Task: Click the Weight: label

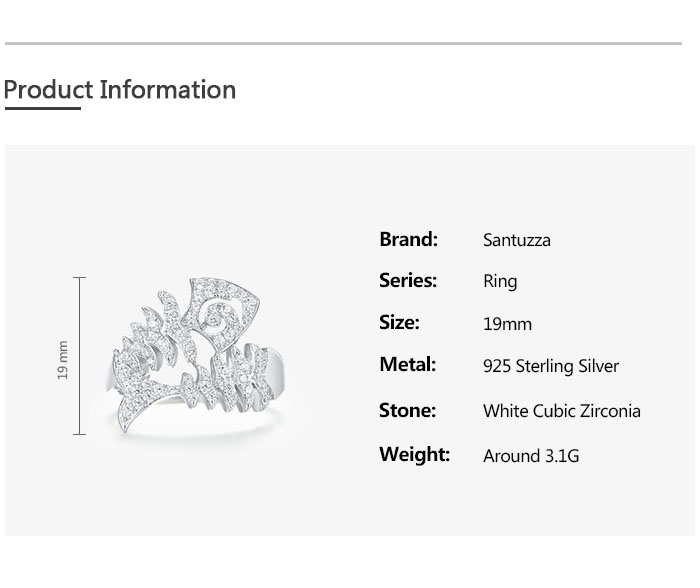Action: tap(414, 455)
